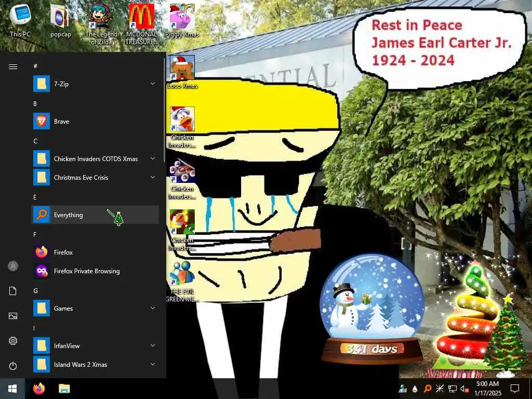This screenshot has height=399, width=532.
Task: Click the # group header
Action: tap(35, 66)
